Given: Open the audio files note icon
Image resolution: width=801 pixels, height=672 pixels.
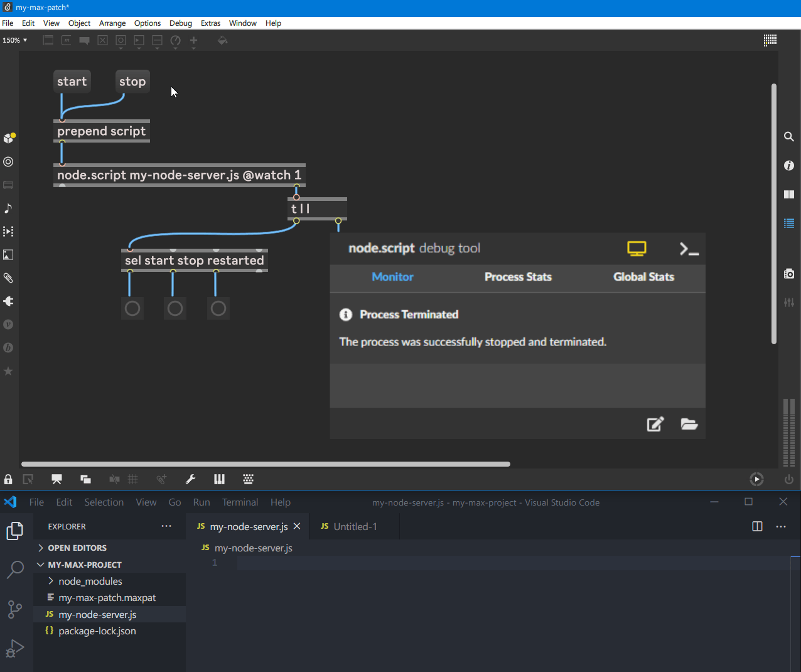Looking at the screenshot, I should 8,208.
